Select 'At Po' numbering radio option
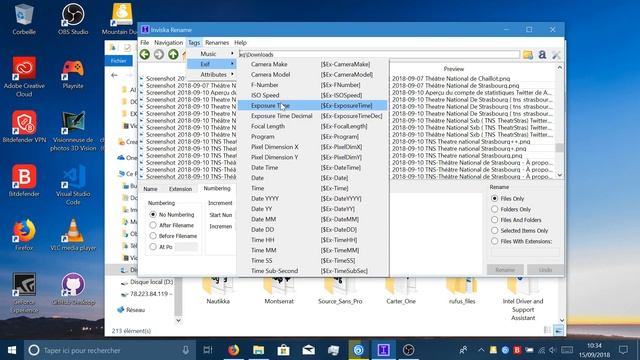 tap(161, 247)
